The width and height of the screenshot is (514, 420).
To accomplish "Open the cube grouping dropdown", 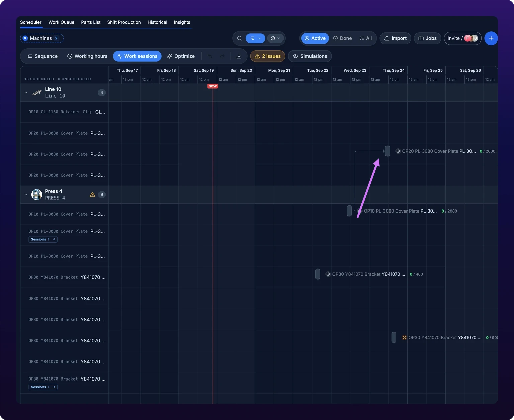I will [275, 38].
